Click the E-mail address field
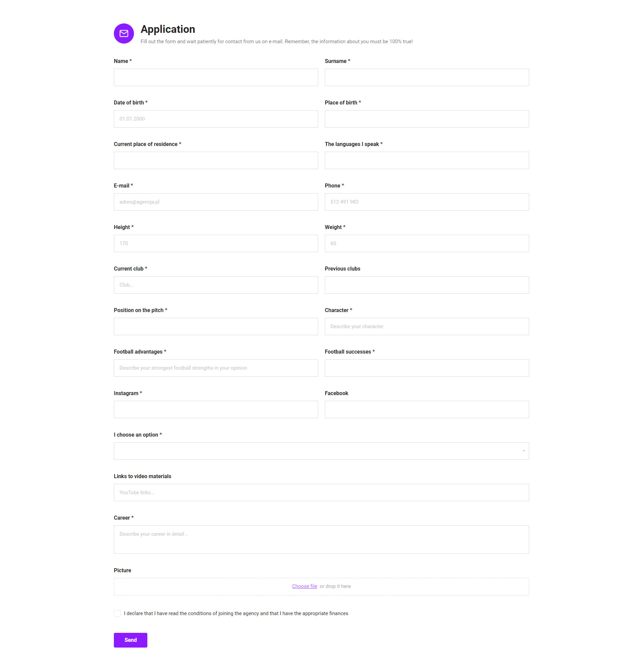The width and height of the screenshot is (643, 672). point(216,202)
